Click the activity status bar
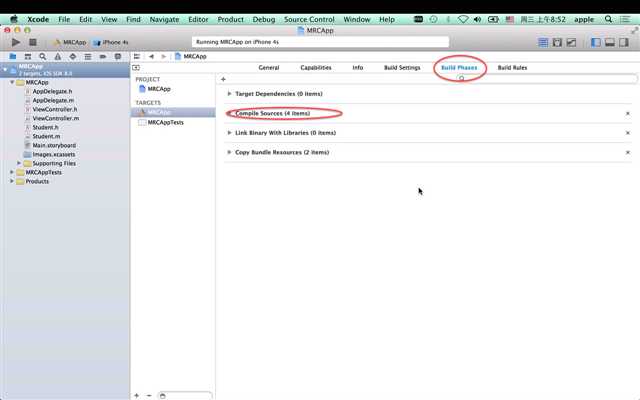640x400 pixels. pos(320,42)
